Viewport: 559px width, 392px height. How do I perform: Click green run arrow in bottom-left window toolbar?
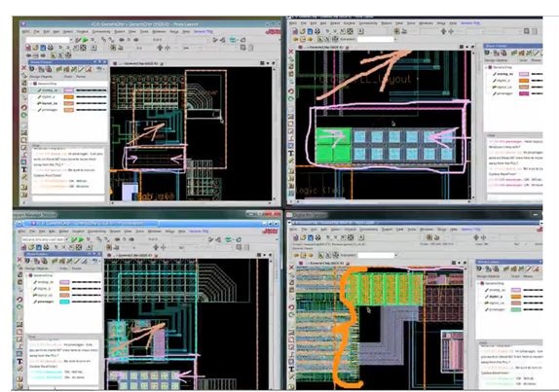[81, 239]
